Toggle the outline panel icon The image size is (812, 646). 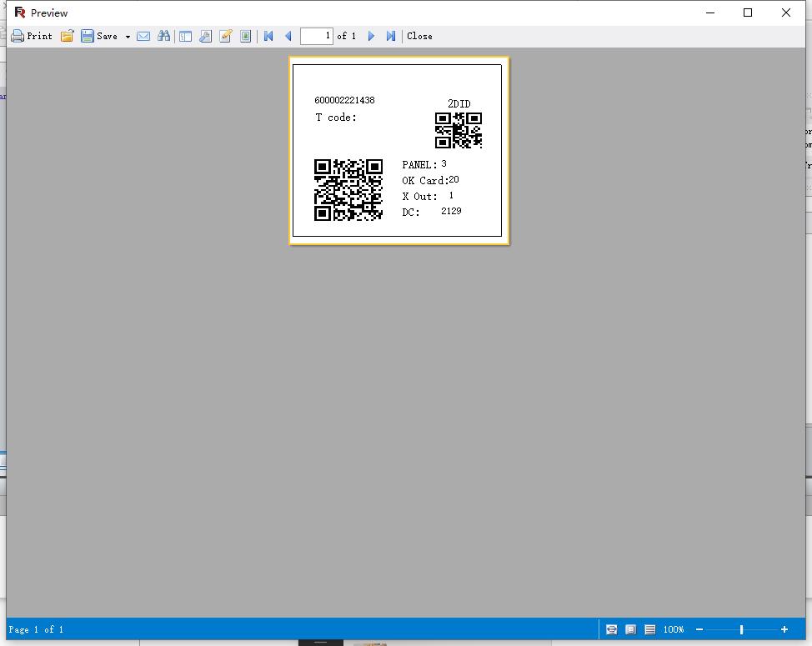click(185, 36)
